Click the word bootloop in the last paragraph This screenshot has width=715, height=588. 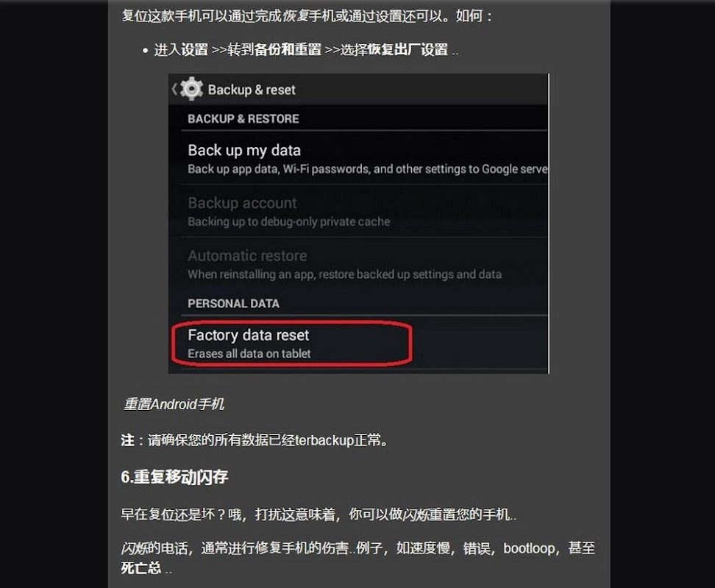pos(530,548)
